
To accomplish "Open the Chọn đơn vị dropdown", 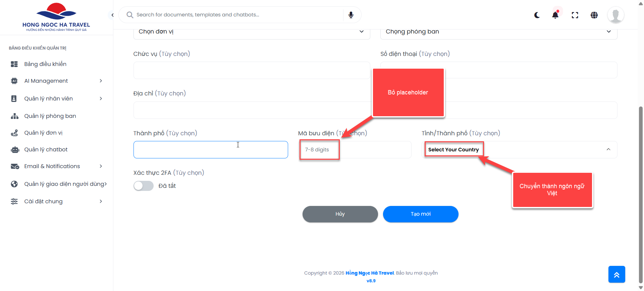I will click(x=252, y=32).
